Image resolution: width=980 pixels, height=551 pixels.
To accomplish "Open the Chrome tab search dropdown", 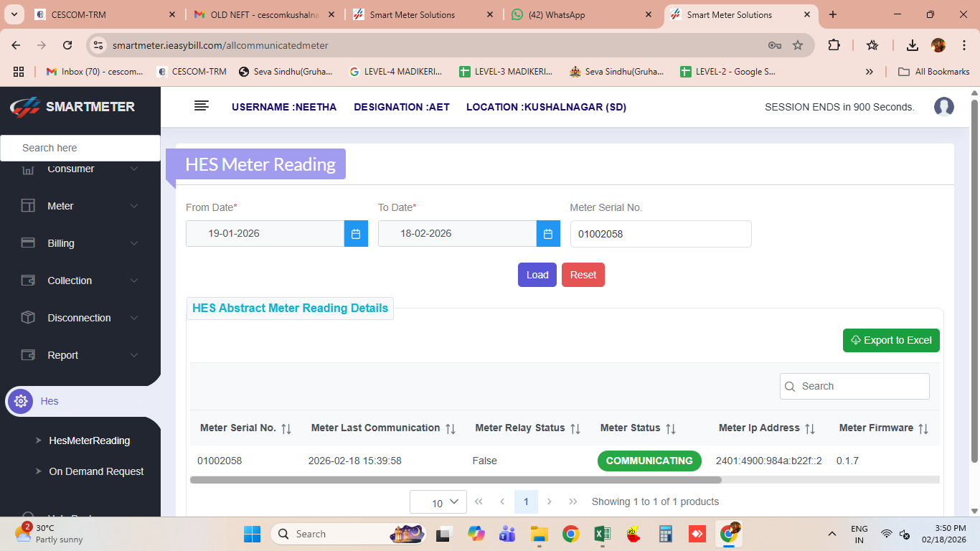I will (x=14, y=14).
